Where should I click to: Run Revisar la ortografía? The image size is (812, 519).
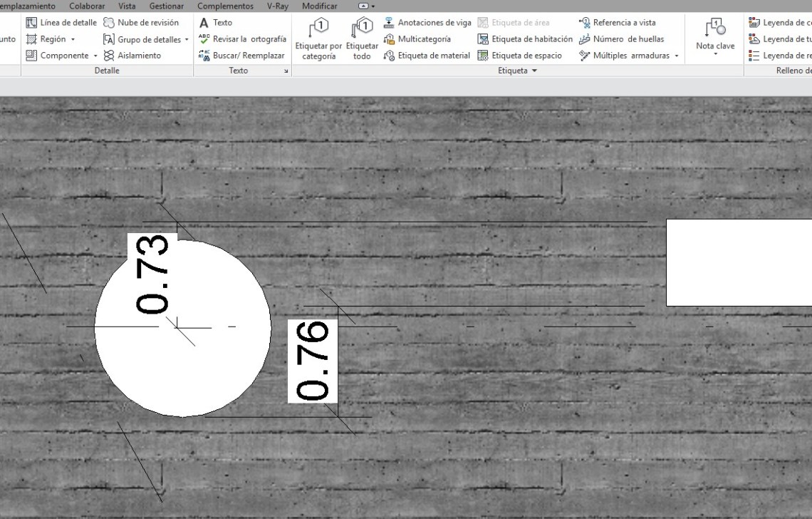[242, 39]
